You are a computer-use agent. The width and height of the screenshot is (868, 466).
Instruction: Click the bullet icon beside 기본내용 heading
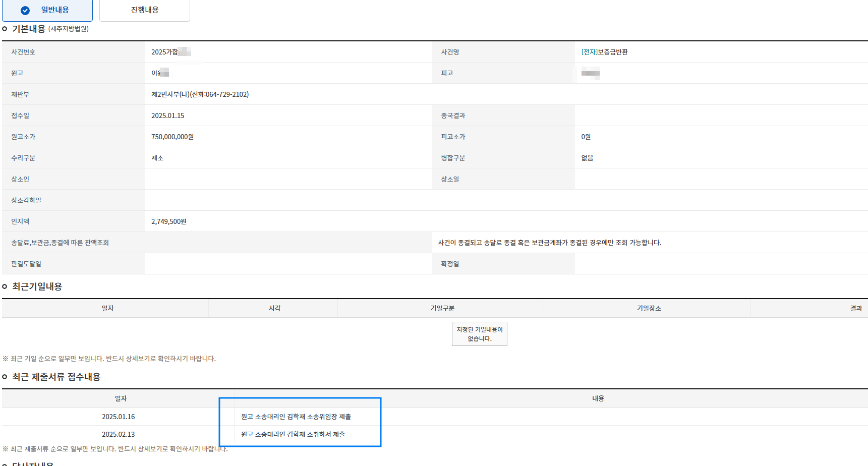point(5,29)
